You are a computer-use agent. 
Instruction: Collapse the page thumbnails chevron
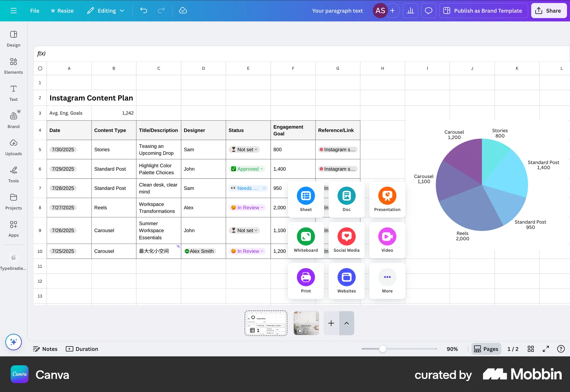pos(346,323)
